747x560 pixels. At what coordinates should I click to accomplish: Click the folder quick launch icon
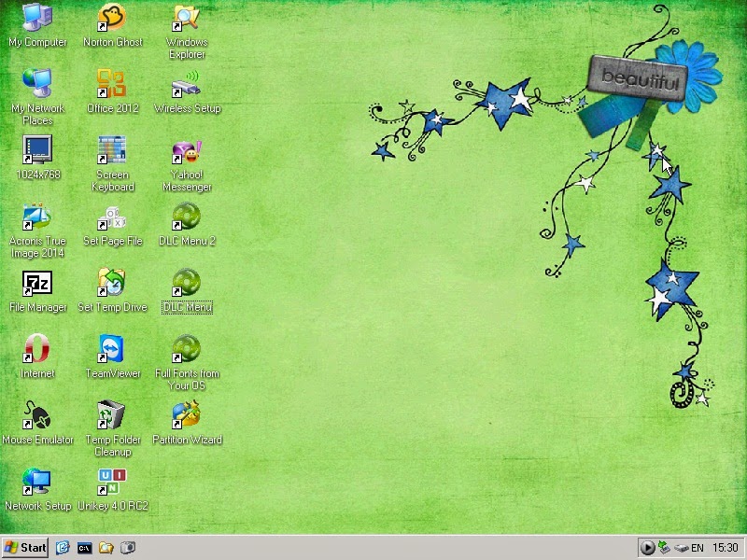point(106,548)
